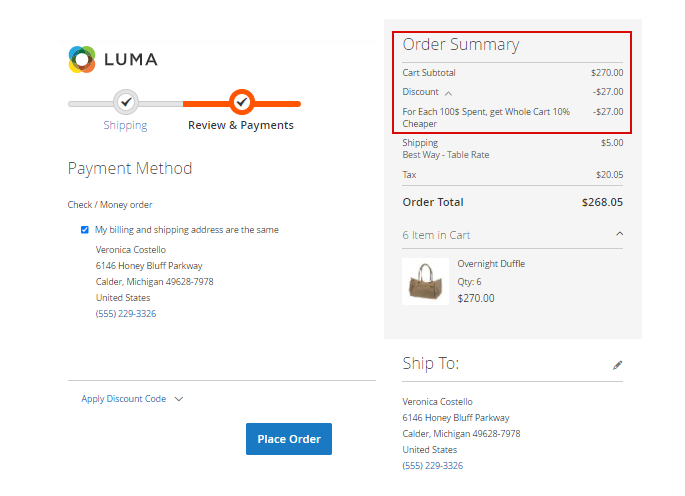This screenshot has width=685, height=496.
Task: Click the LUMA brand text
Action: pyautogui.click(x=130, y=59)
